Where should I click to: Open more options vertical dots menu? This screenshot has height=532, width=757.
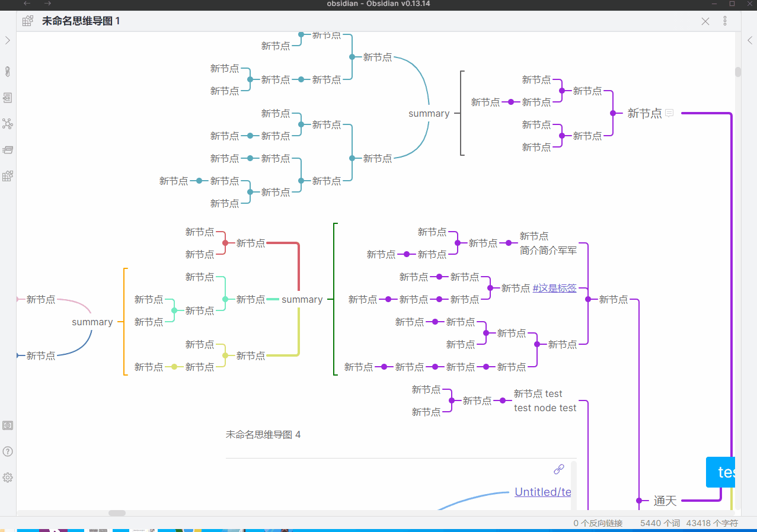pos(725,21)
